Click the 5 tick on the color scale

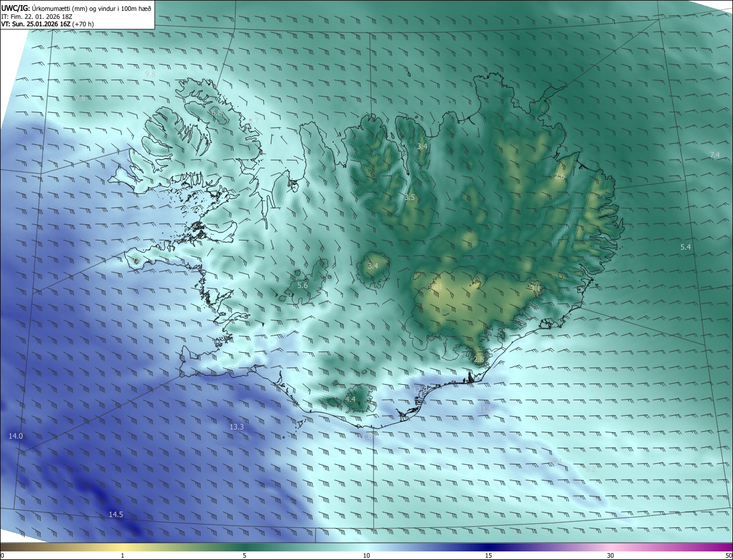(x=245, y=555)
